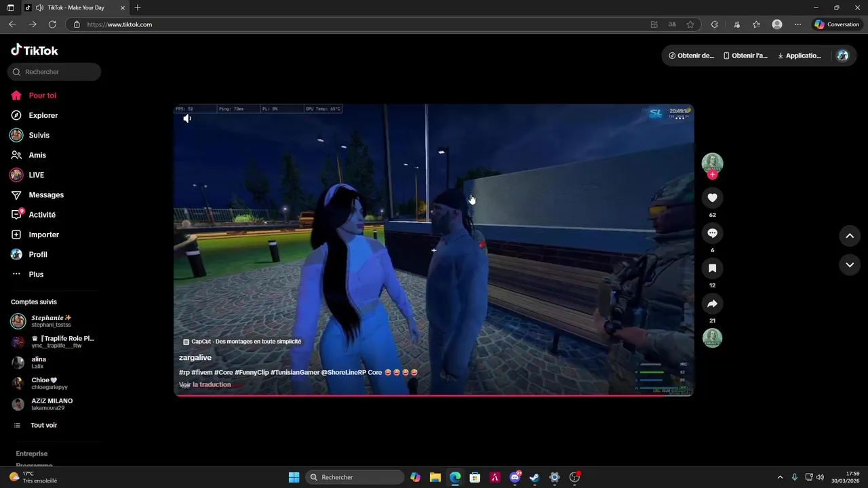
Task: Seek on the red video progress bar
Action: click(434, 395)
